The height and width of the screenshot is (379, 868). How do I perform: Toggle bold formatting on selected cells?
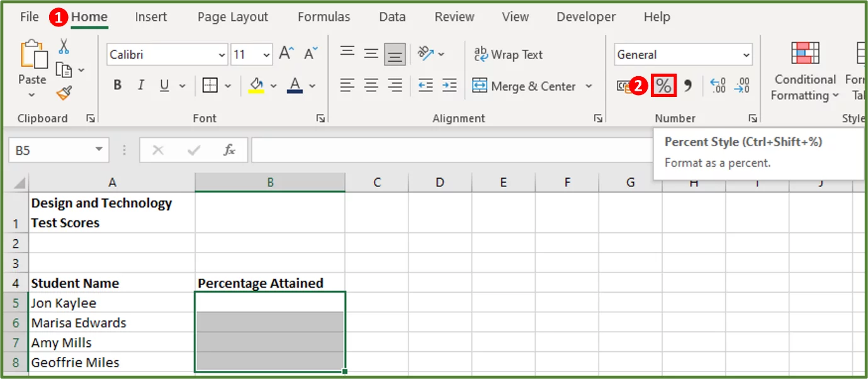tap(117, 85)
